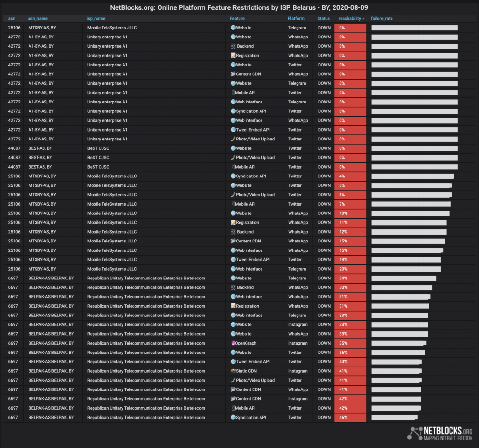Click the Tweet Embed API icon in A1 row
Screen dimensions: 479x448
pos(233,130)
